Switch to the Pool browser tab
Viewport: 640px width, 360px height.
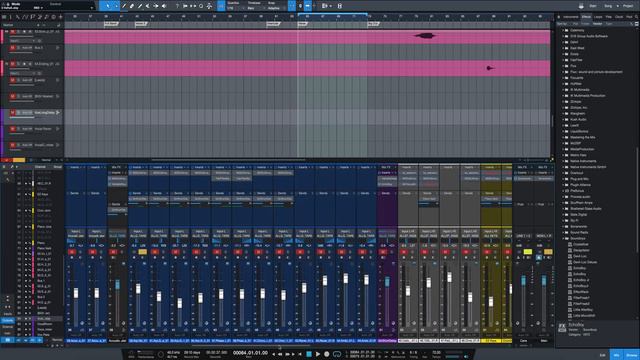[x=629, y=17]
